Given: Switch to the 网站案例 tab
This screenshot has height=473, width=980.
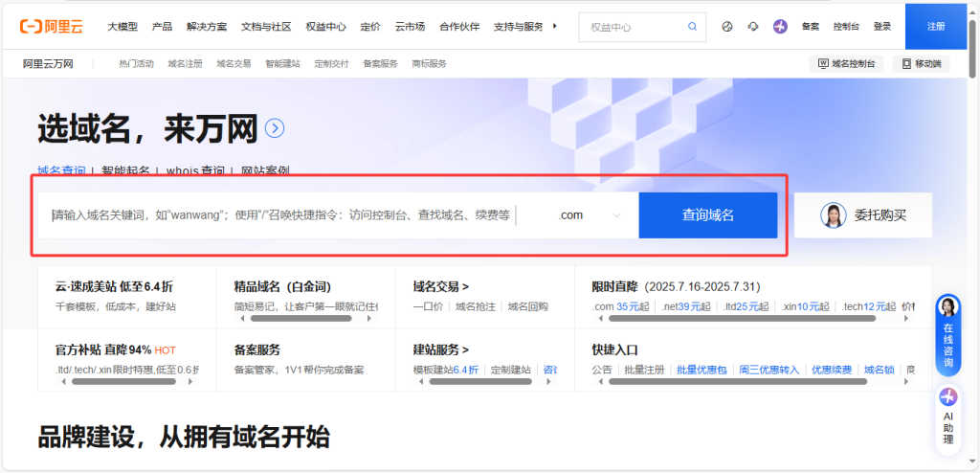Looking at the screenshot, I should (x=265, y=170).
